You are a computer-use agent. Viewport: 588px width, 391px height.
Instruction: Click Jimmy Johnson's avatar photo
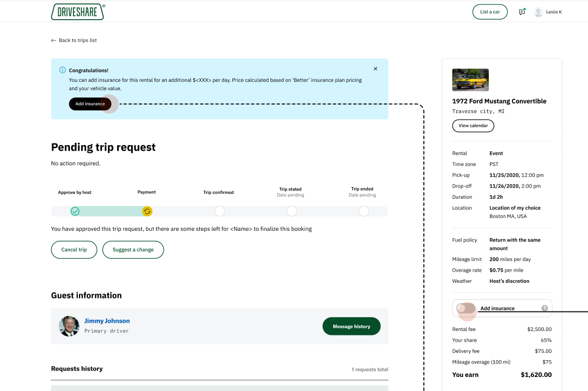point(69,326)
